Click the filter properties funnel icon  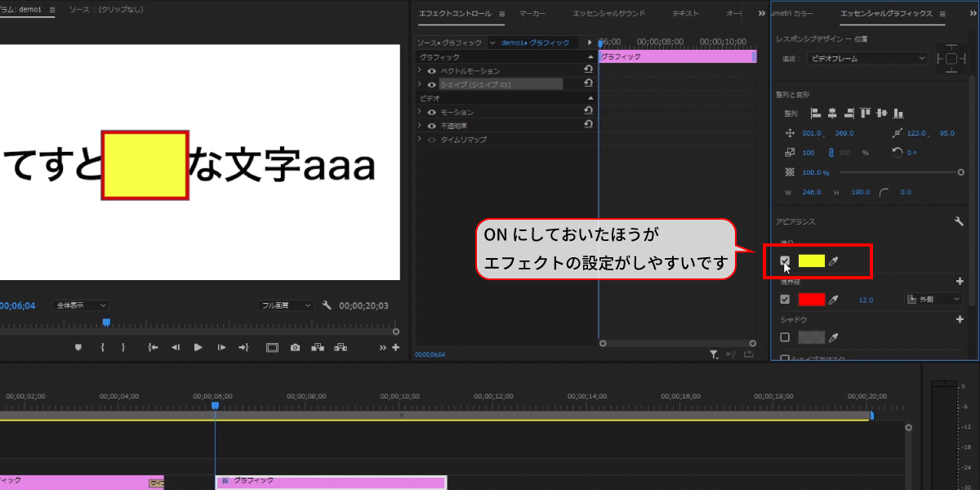714,354
